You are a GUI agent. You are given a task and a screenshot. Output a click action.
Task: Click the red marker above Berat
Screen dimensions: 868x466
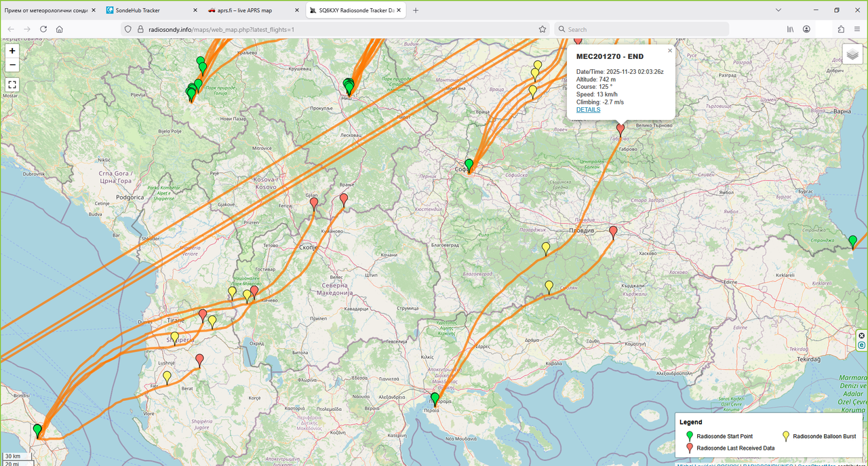click(x=199, y=360)
